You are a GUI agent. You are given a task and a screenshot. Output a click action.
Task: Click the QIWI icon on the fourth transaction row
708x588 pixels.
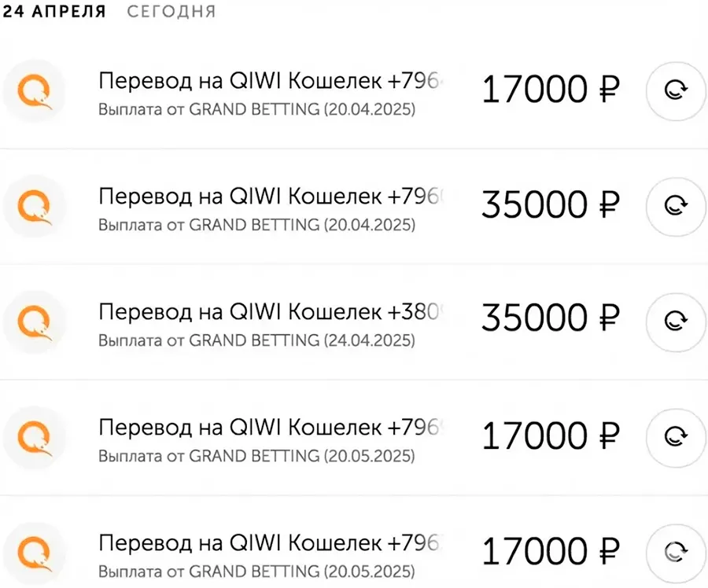tap(35, 438)
